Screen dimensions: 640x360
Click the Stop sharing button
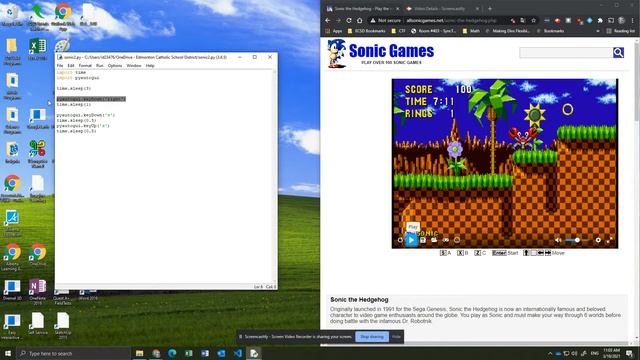click(372, 337)
